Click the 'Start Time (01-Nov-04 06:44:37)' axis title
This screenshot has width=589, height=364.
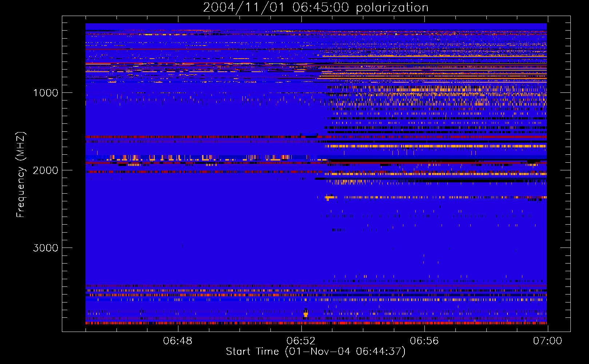[x=316, y=352]
